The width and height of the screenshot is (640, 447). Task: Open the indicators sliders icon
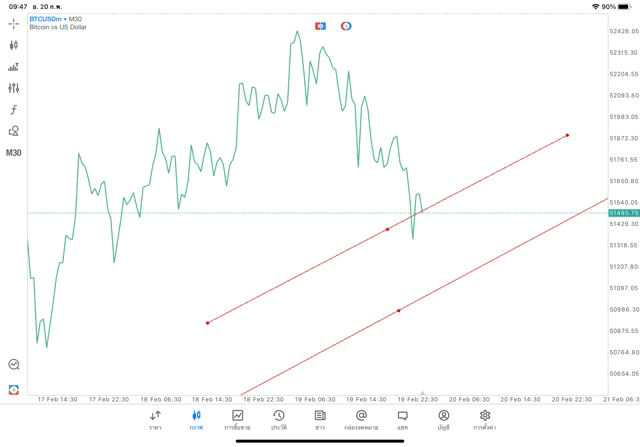(14, 88)
